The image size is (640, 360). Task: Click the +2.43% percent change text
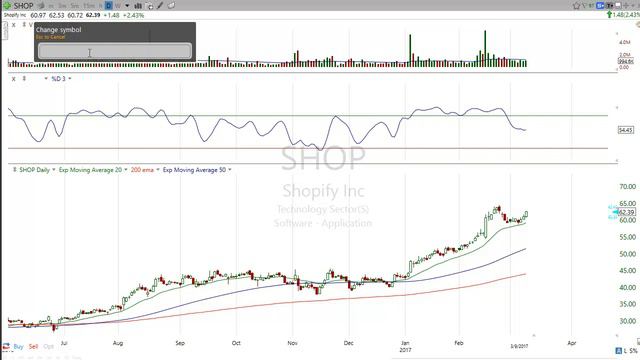coord(133,16)
